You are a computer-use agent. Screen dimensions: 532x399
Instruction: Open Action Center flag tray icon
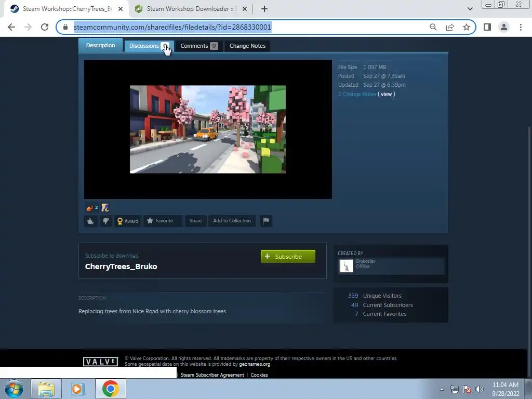(467, 389)
